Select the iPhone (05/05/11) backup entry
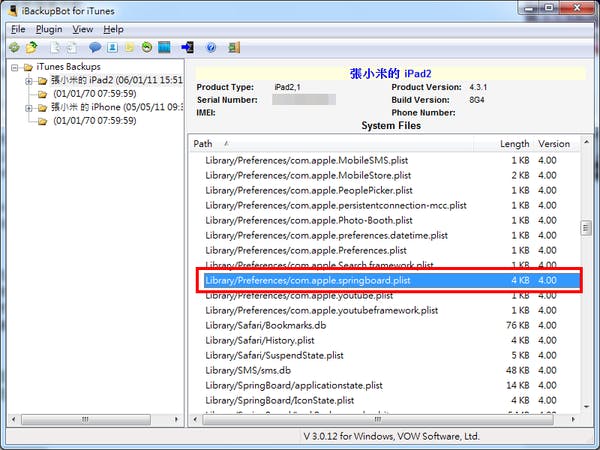This screenshot has width=600, height=450. (117, 107)
